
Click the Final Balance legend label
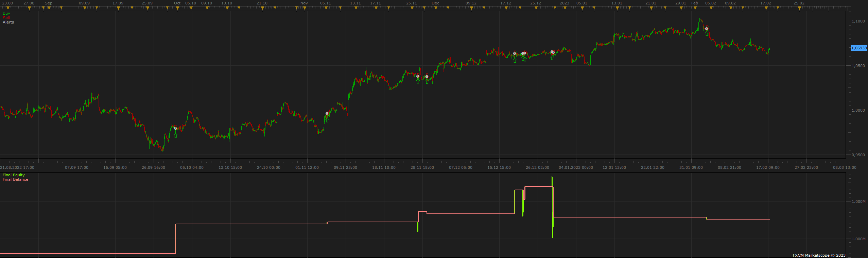pos(15,179)
